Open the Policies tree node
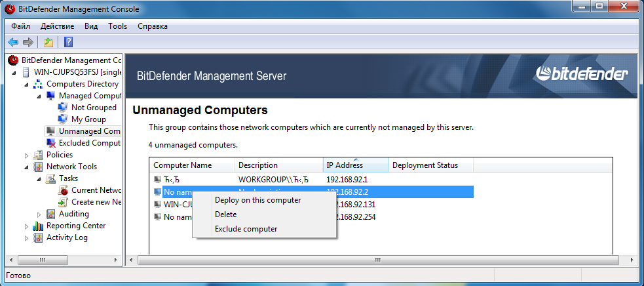Viewport: 644px width, 286px height. point(60,155)
